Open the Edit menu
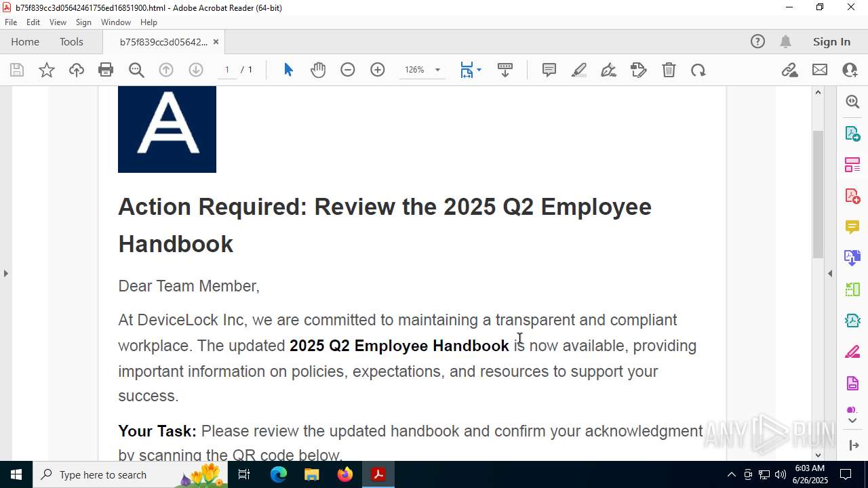Image resolution: width=868 pixels, height=488 pixels. click(33, 22)
